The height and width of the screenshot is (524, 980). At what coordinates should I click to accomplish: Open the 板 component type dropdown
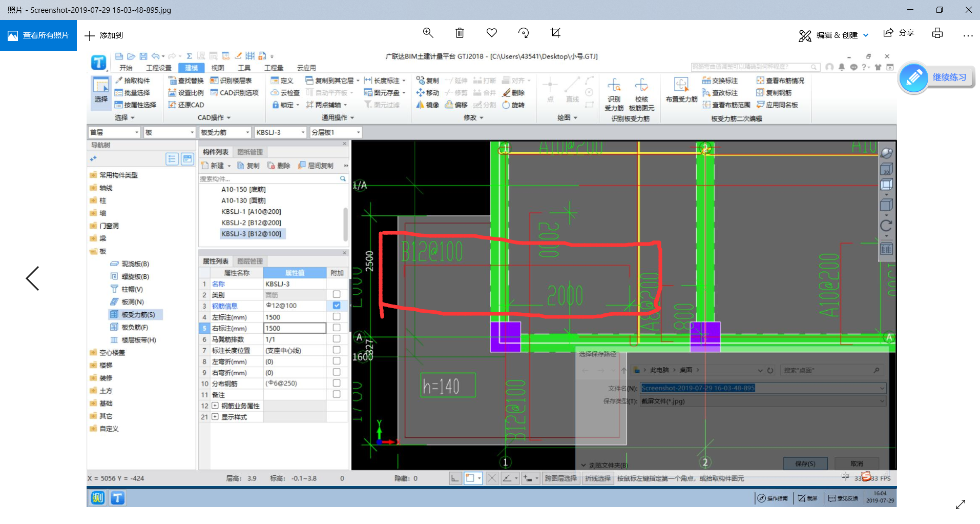pos(170,132)
